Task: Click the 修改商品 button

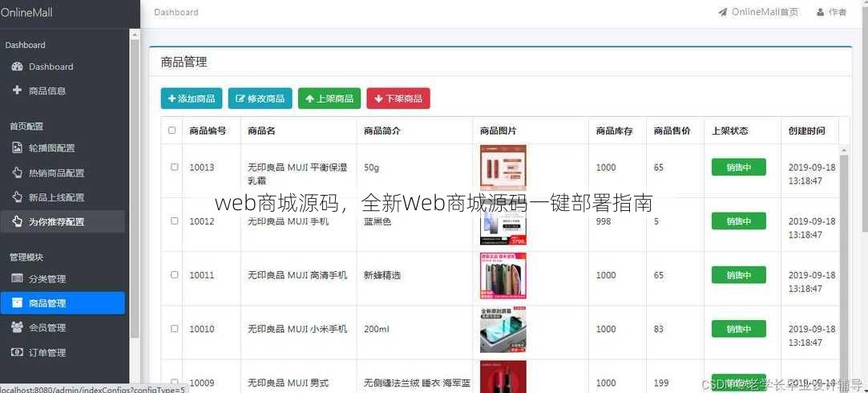Action: tap(260, 98)
